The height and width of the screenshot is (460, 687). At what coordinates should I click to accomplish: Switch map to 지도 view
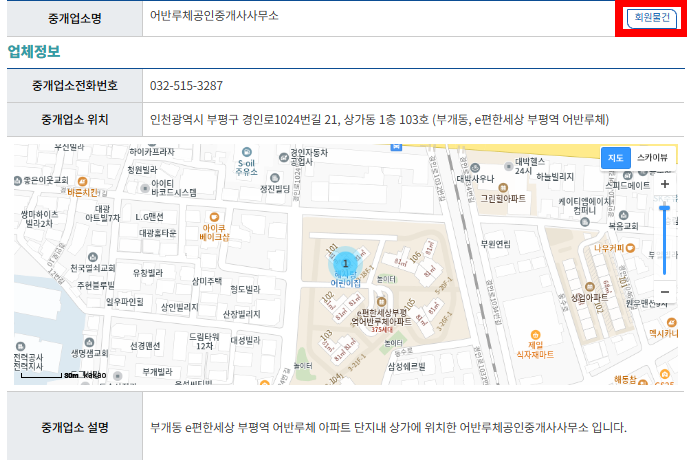(x=616, y=158)
